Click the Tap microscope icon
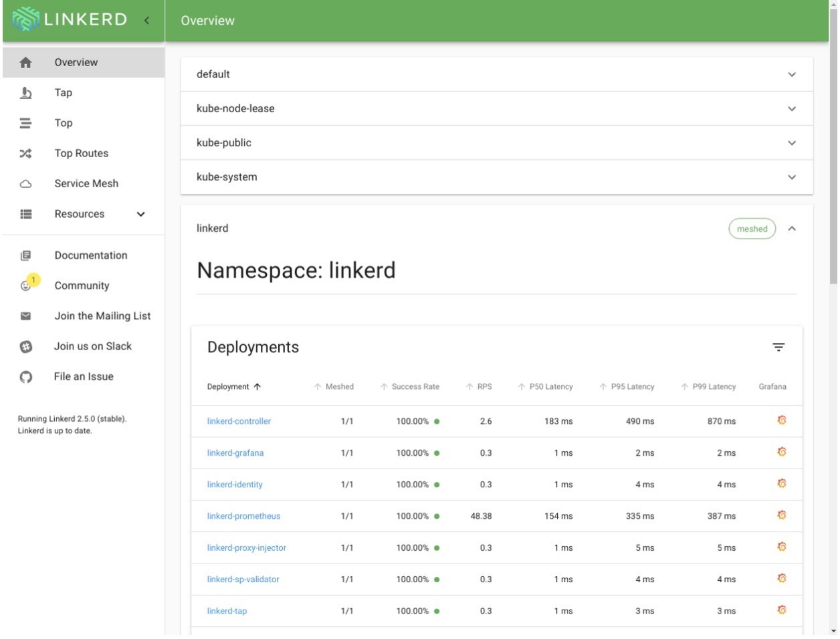Image resolution: width=840 pixels, height=639 pixels. [x=25, y=93]
